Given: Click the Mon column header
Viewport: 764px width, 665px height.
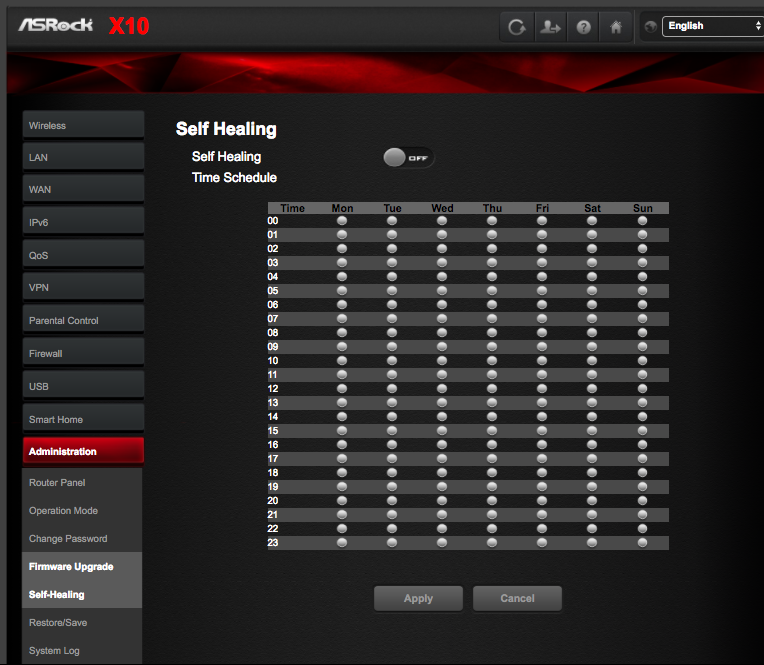Looking at the screenshot, I should tap(342, 208).
